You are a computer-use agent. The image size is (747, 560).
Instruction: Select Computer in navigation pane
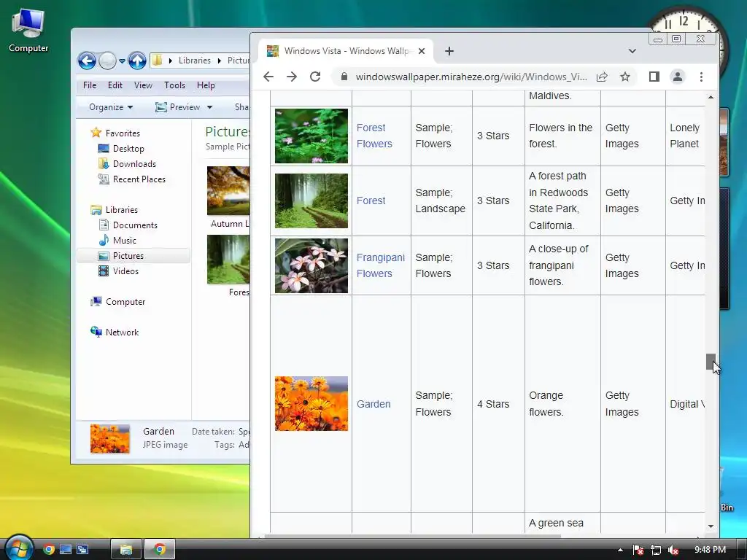coord(125,301)
